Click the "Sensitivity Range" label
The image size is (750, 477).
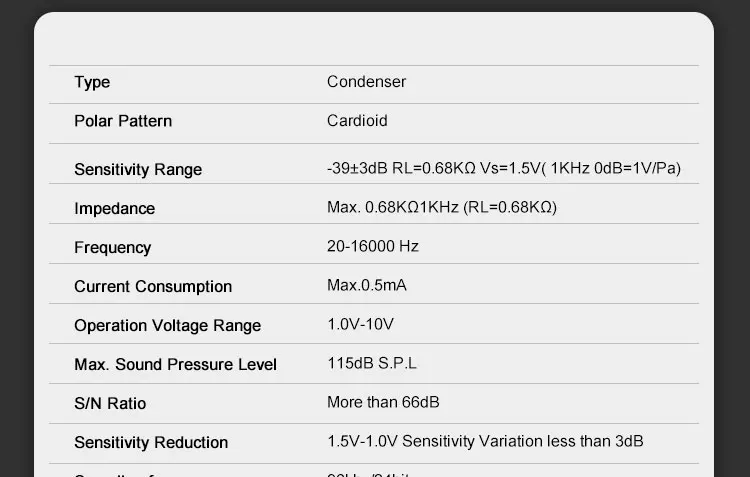[138, 169]
